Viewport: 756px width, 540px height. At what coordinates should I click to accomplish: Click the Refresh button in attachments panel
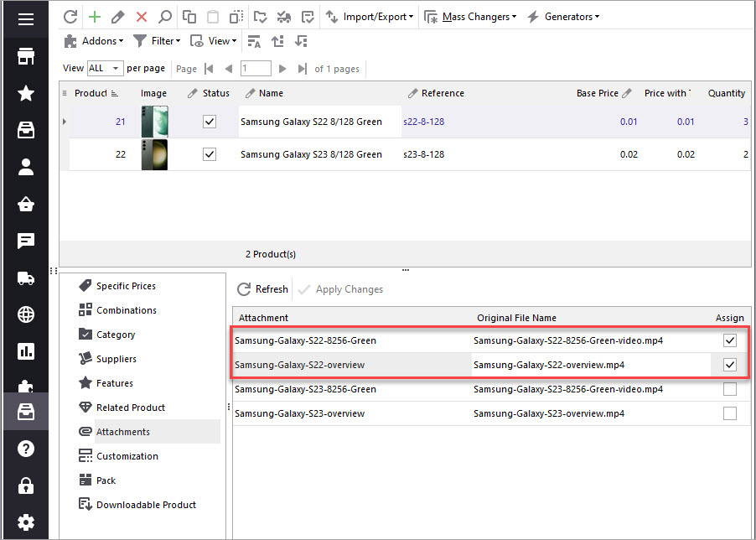pos(263,289)
